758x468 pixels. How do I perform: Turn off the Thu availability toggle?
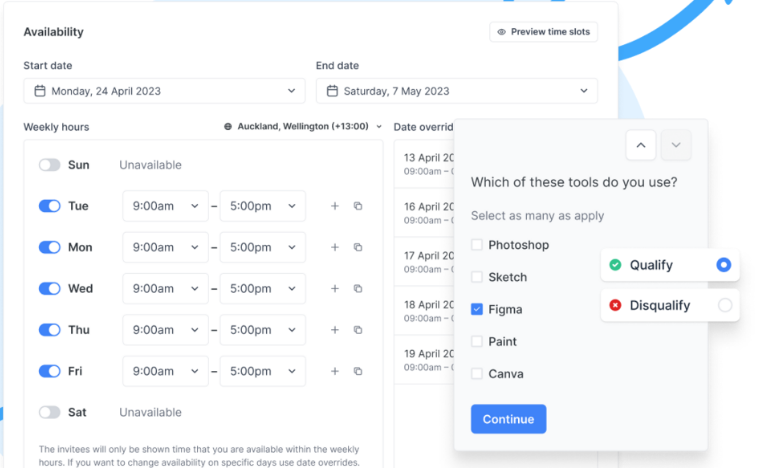[x=50, y=330]
